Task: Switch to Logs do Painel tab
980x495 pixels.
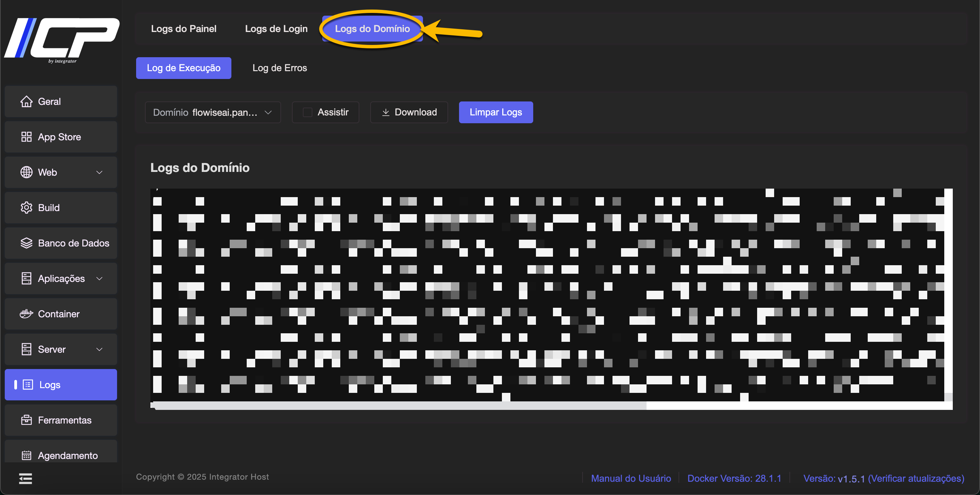Action: pos(183,29)
